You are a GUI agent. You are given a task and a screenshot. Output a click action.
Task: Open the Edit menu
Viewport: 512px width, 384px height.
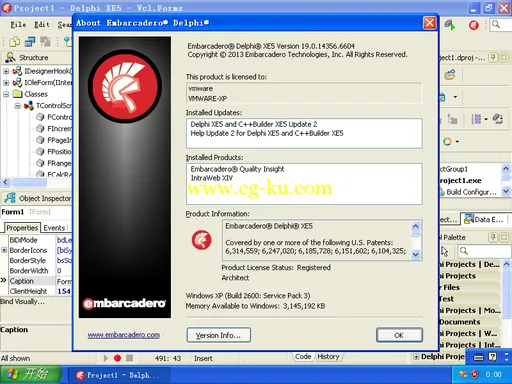tap(42, 24)
